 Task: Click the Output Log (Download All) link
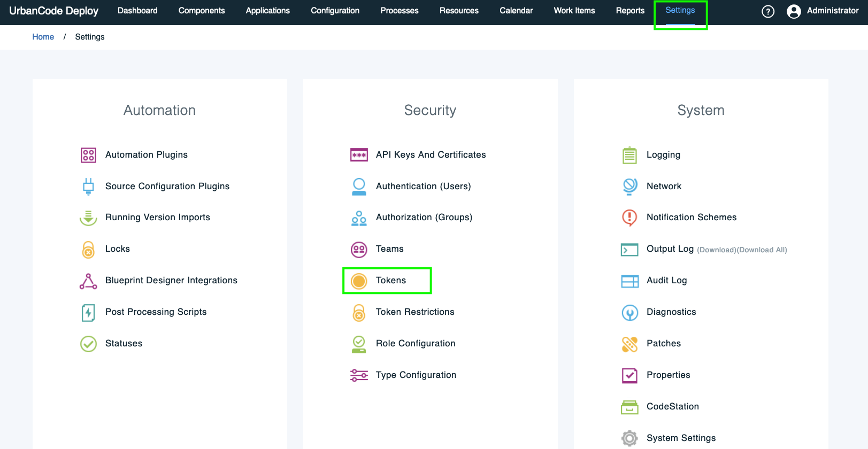point(762,250)
